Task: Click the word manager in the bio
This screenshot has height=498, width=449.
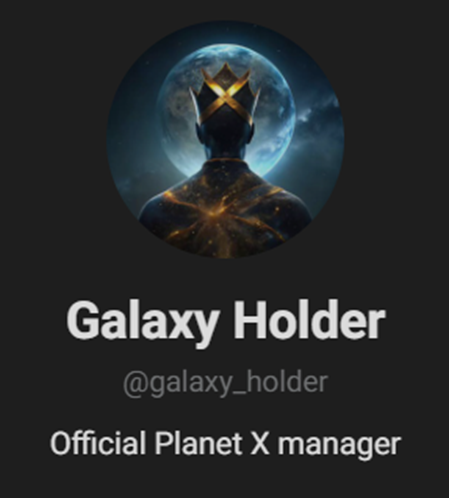Action: (339, 446)
